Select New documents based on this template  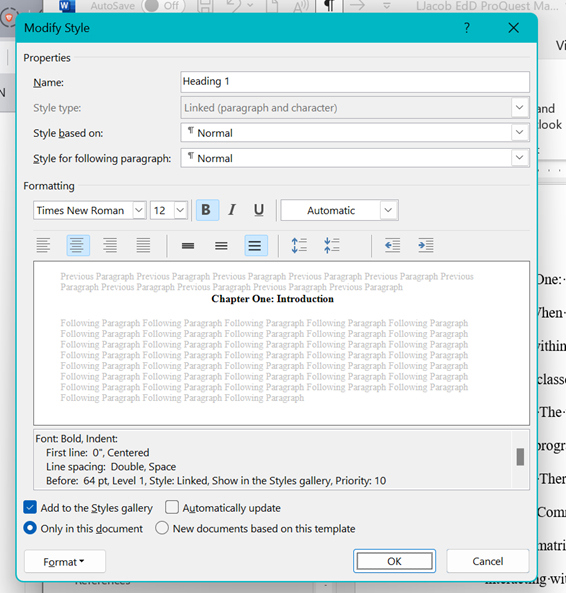point(162,528)
